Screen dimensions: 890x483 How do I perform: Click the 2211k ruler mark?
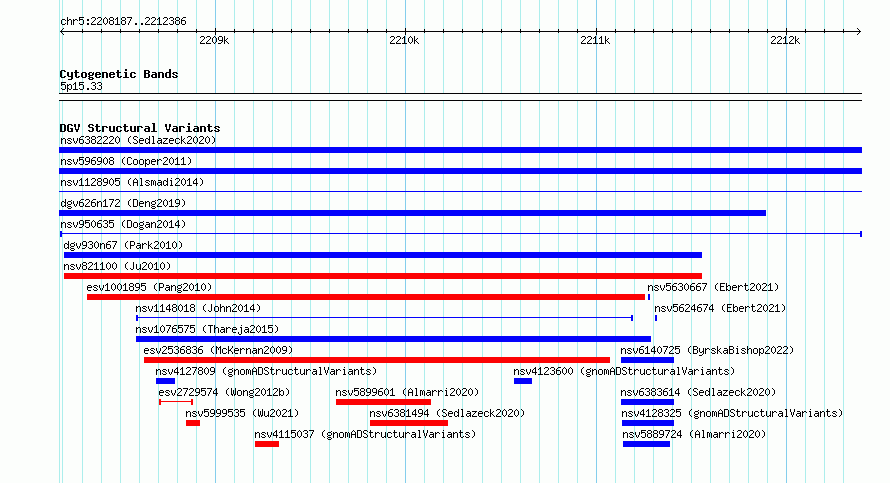[595, 40]
